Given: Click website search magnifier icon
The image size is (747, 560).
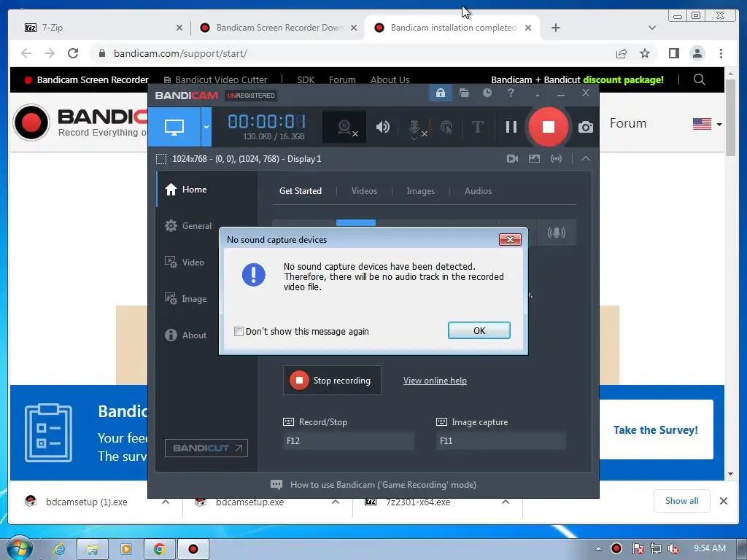Looking at the screenshot, I should [699, 79].
